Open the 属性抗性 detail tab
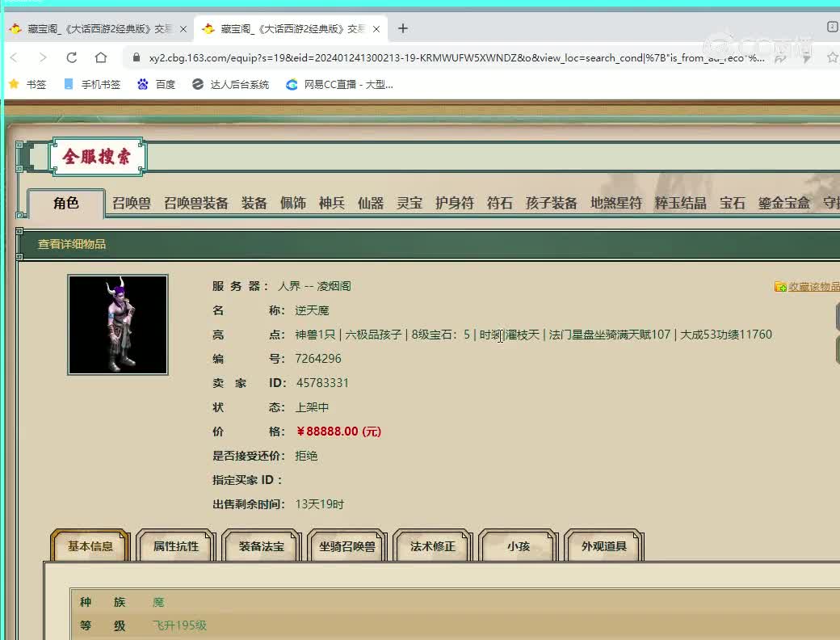Viewport: 840px width, 640px height. tap(176, 546)
